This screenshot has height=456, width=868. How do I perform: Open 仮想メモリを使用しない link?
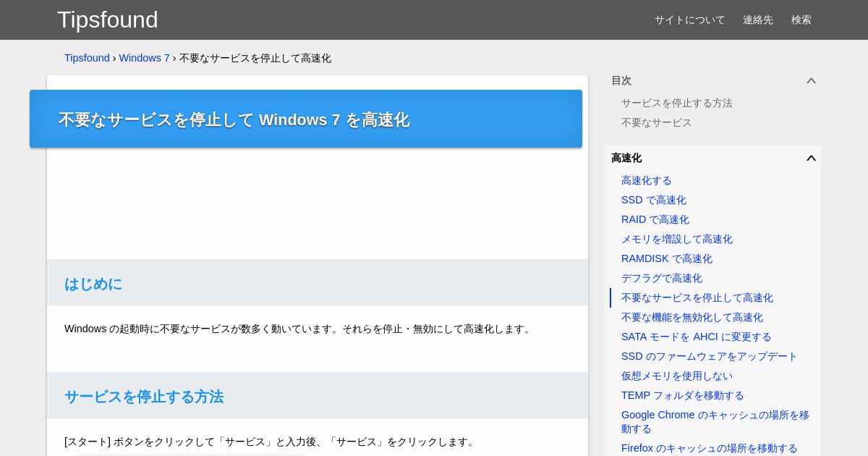(677, 376)
